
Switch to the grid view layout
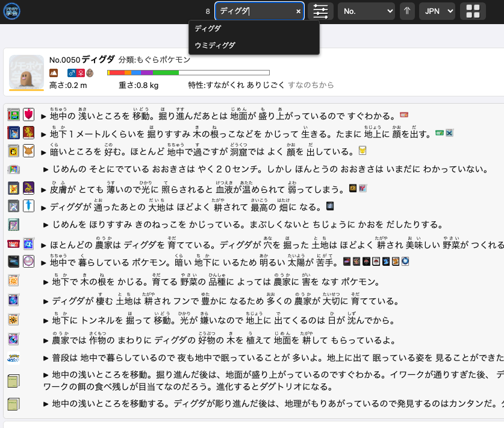(x=473, y=11)
